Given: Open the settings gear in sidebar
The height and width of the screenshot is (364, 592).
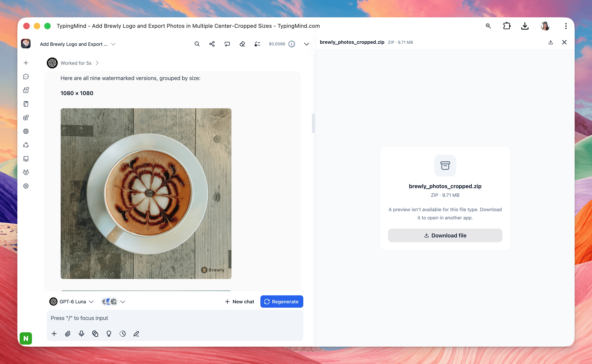Looking at the screenshot, I should pyautogui.click(x=26, y=186).
